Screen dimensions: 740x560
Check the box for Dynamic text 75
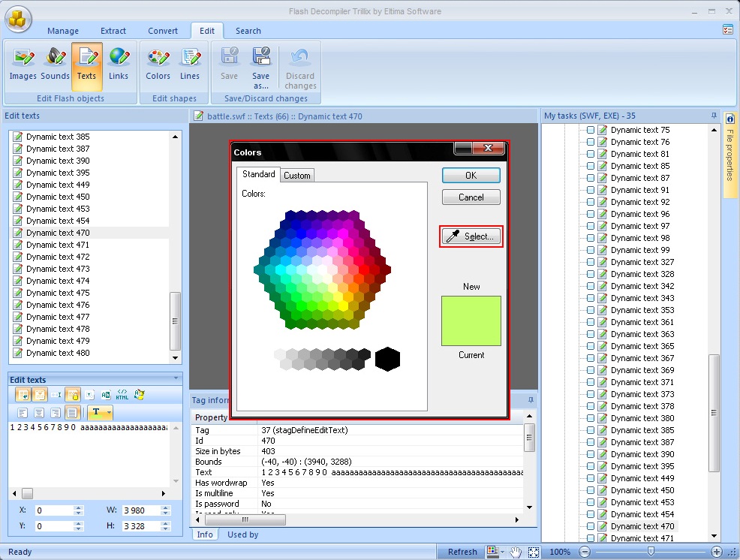pyautogui.click(x=591, y=130)
